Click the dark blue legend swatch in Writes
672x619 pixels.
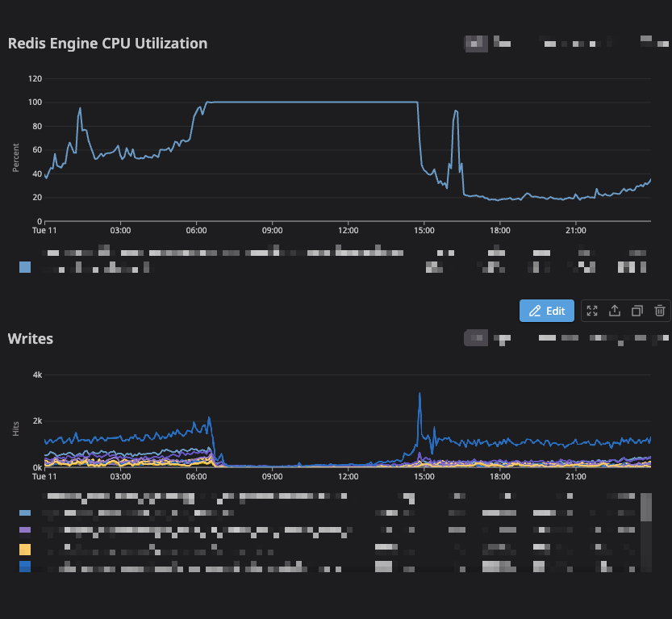(25, 567)
